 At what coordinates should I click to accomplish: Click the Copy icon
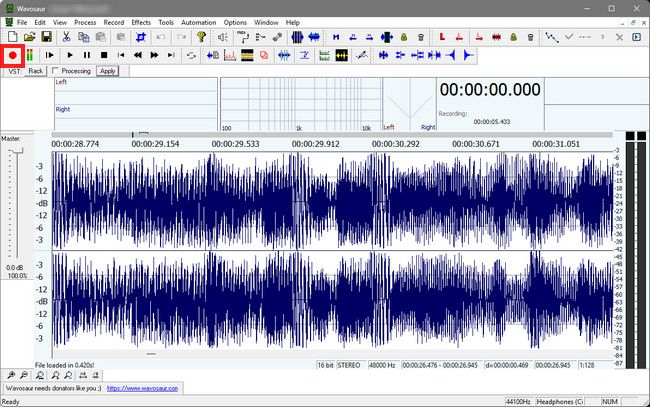[83, 37]
